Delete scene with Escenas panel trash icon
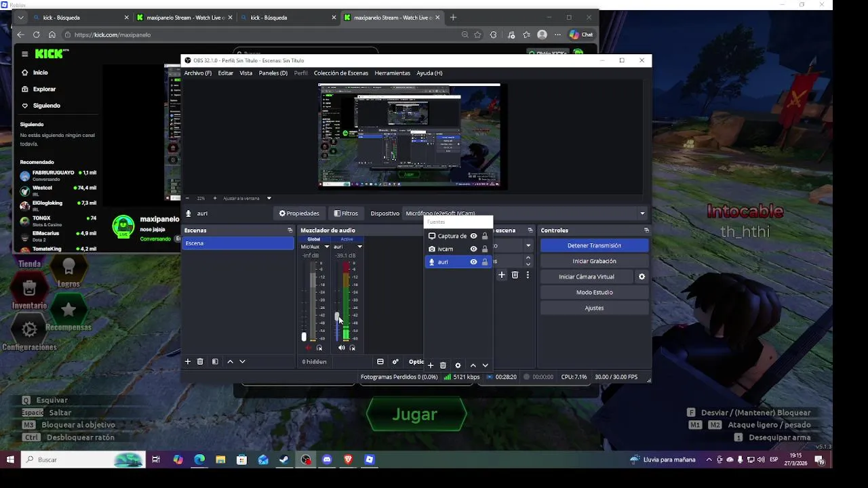The height and width of the screenshot is (488, 868). [200, 361]
